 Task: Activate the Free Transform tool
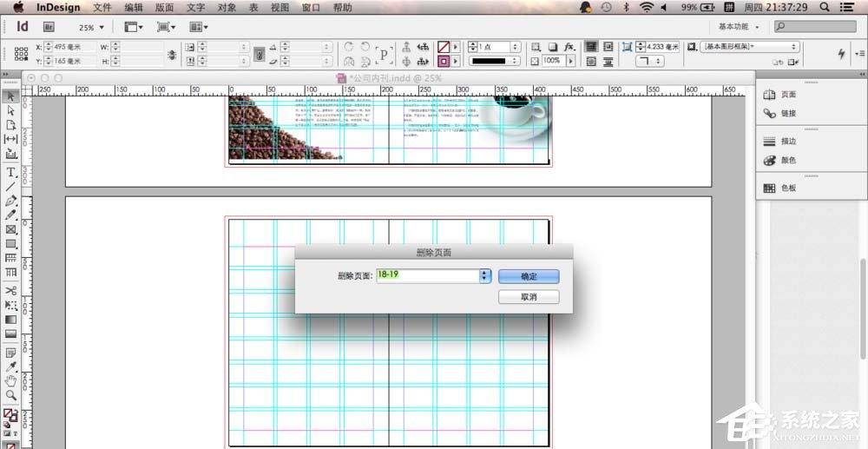tap(11, 305)
